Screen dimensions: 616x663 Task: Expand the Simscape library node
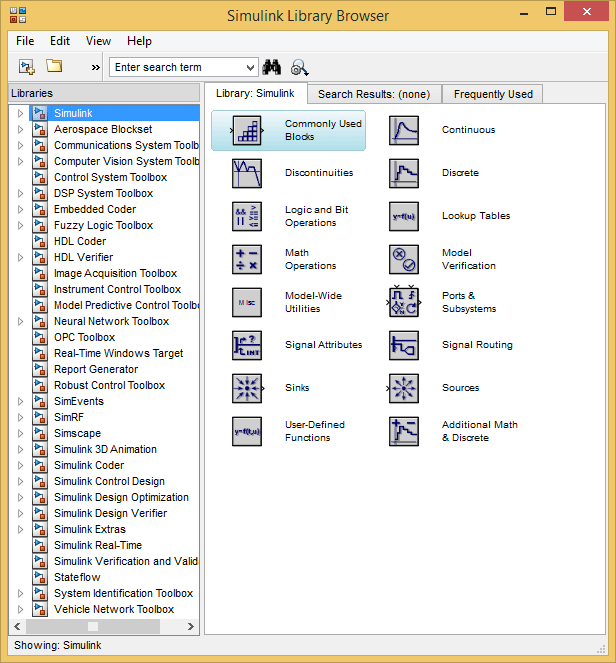pyautogui.click(x=20, y=433)
